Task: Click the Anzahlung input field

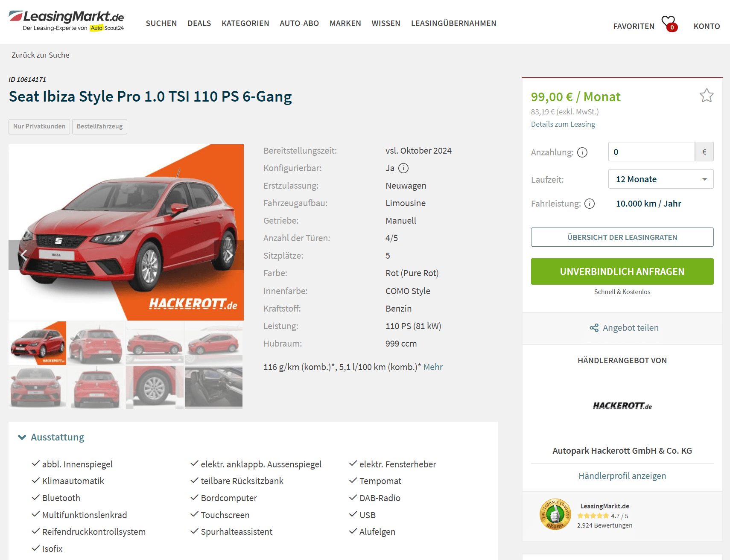Action: point(651,152)
